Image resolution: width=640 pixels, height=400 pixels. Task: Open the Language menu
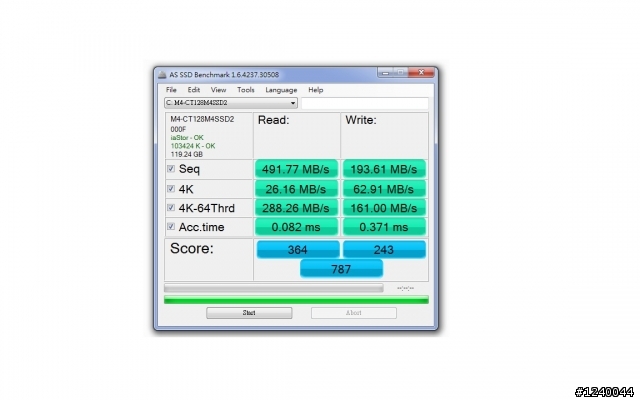tap(281, 90)
